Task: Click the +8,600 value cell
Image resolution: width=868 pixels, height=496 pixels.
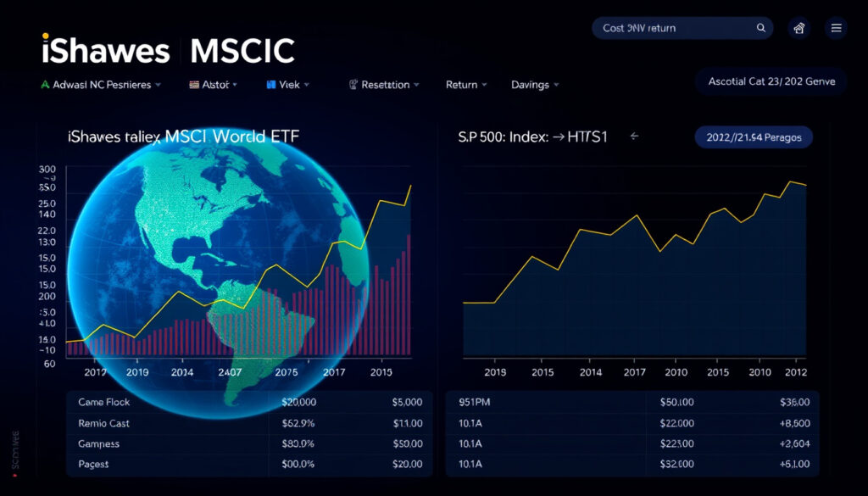Action: [x=794, y=423]
